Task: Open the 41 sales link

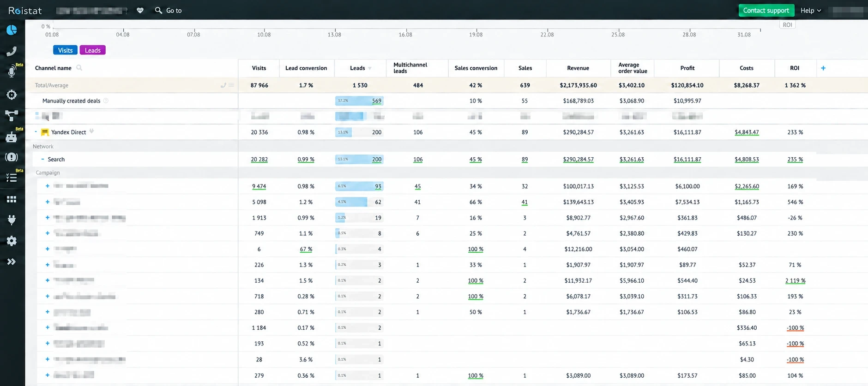Action: tap(524, 202)
